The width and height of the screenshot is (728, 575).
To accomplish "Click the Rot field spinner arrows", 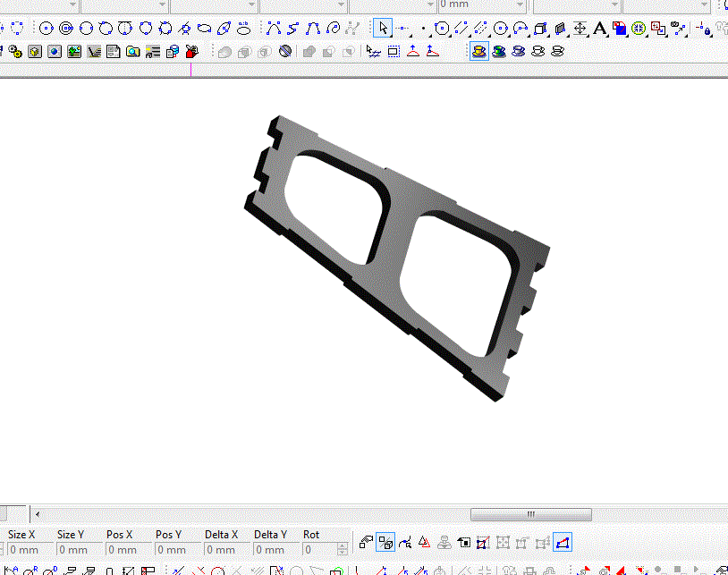I will point(343,550).
